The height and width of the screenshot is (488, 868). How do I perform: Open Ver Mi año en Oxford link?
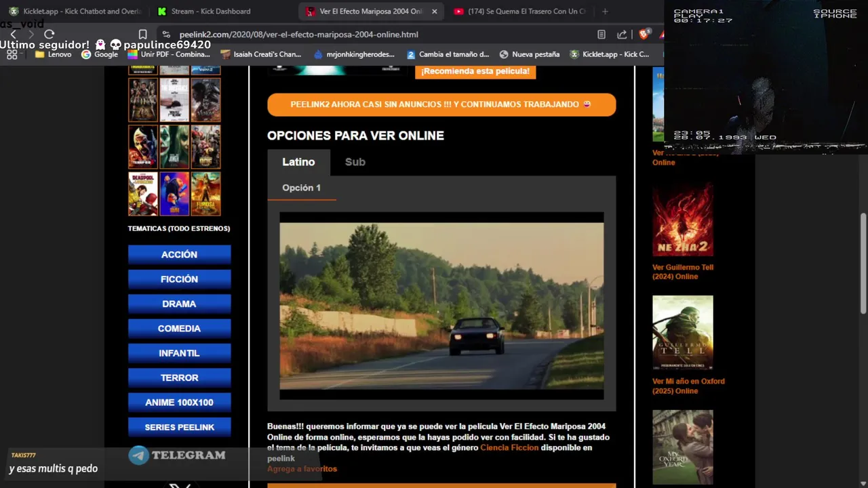[x=688, y=386]
